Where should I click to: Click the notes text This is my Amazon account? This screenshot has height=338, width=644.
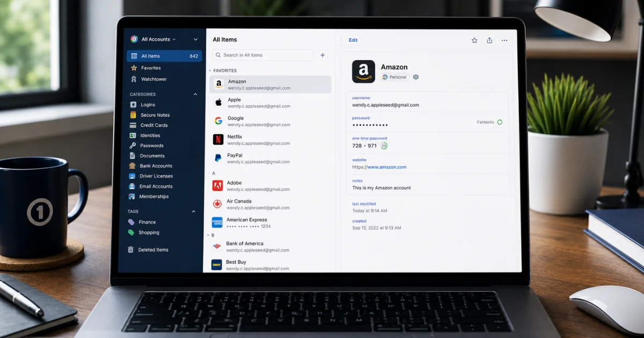tap(382, 188)
